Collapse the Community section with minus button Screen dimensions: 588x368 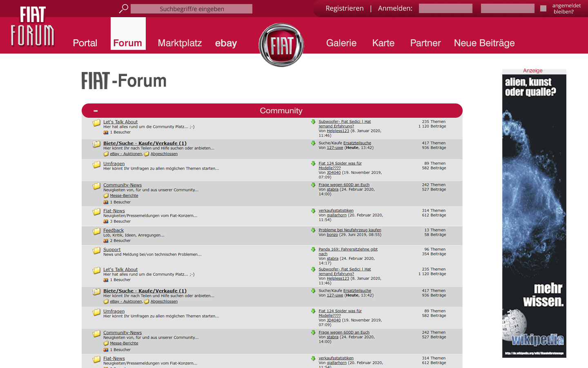point(96,111)
